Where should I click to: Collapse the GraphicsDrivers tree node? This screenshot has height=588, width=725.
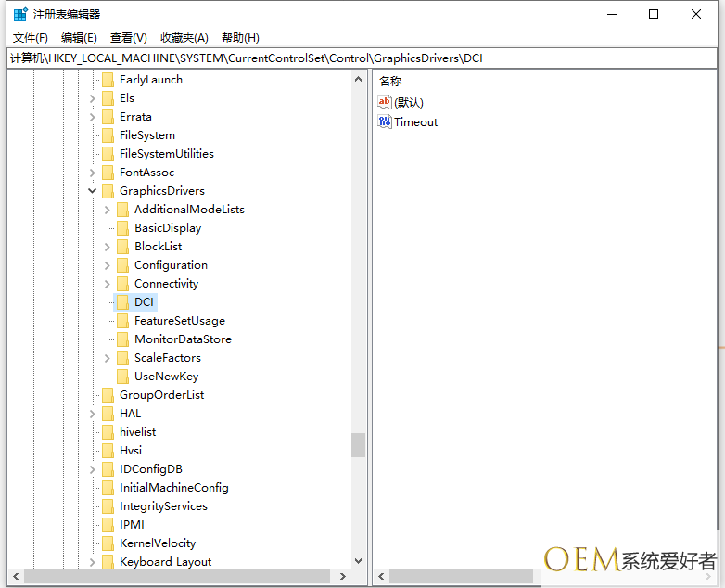point(93,191)
